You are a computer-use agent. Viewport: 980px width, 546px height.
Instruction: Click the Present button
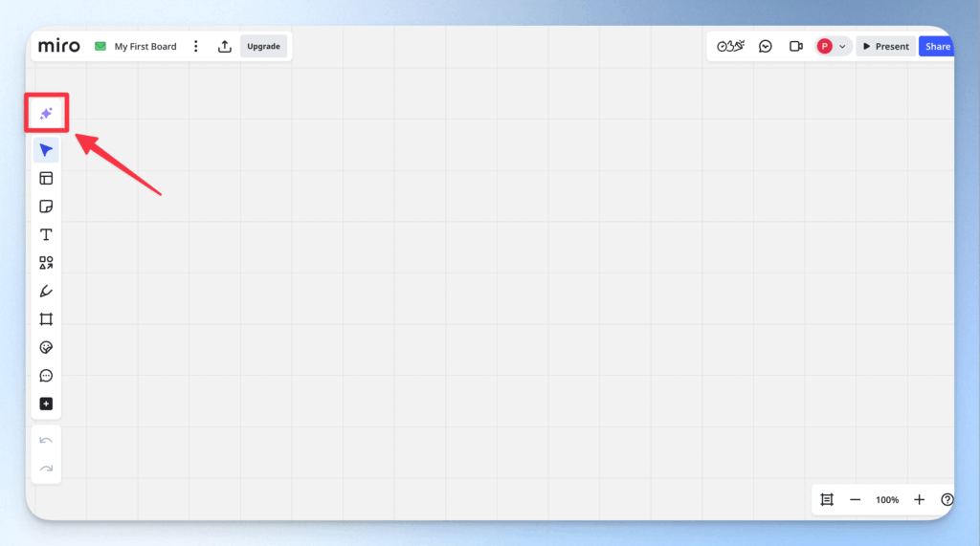pos(885,46)
